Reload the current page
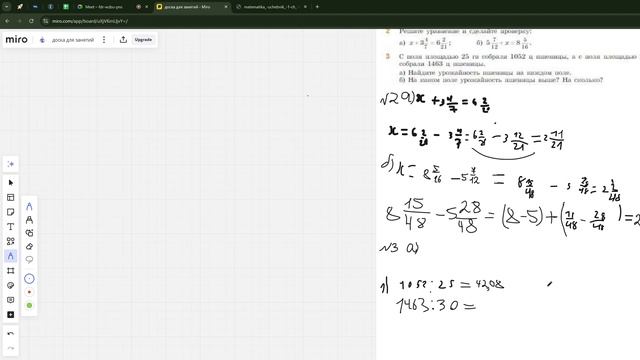640x360 pixels. pyautogui.click(x=31, y=21)
